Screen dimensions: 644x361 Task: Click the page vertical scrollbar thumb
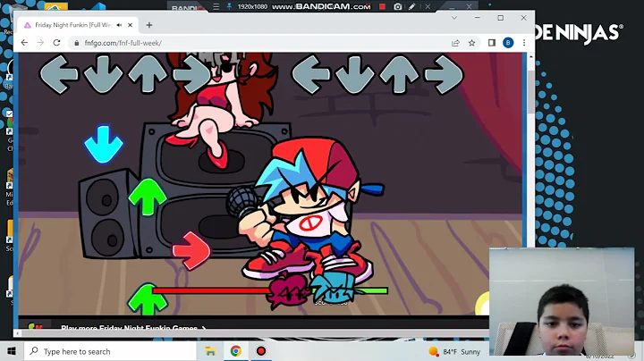click(x=530, y=91)
